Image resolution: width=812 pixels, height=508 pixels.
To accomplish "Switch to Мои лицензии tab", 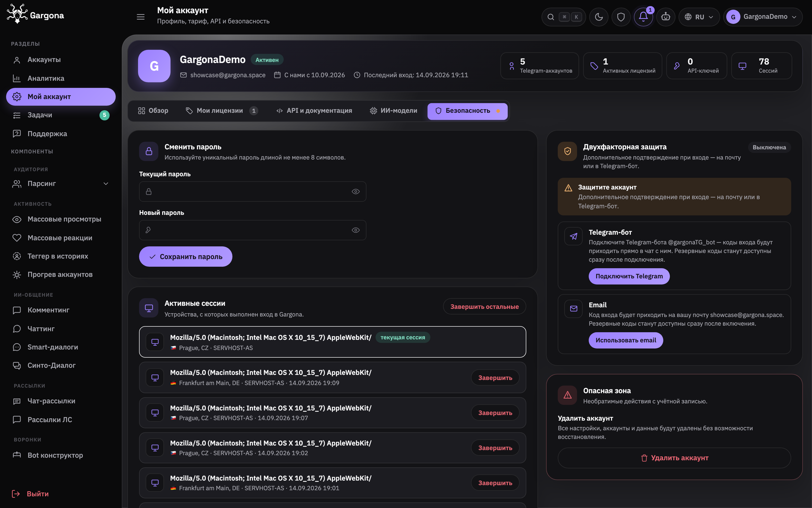I will [x=222, y=111].
